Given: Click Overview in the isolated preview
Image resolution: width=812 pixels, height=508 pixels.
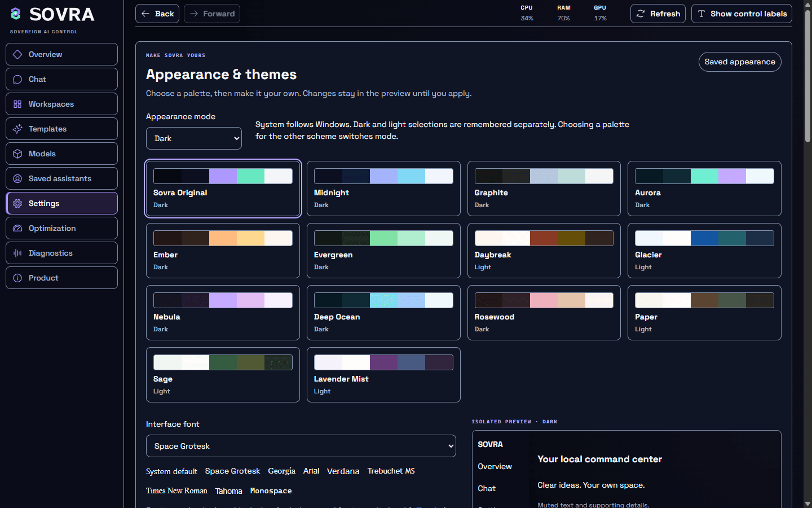Looking at the screenshot, I should point(495,467).
